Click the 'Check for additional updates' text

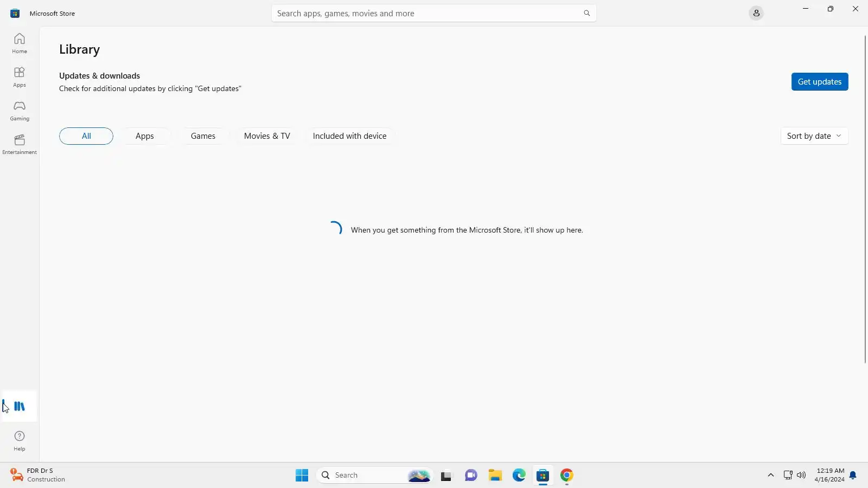(150, 88)
